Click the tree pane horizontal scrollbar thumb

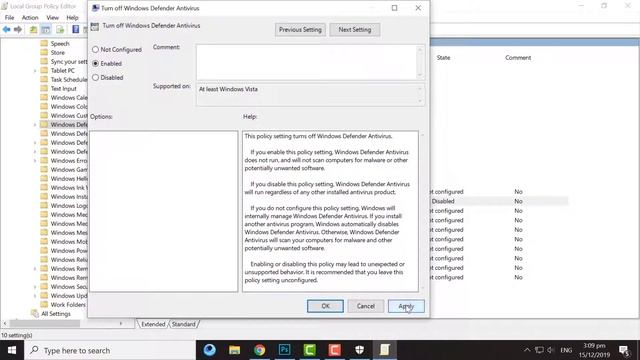(x=45, y=323)
